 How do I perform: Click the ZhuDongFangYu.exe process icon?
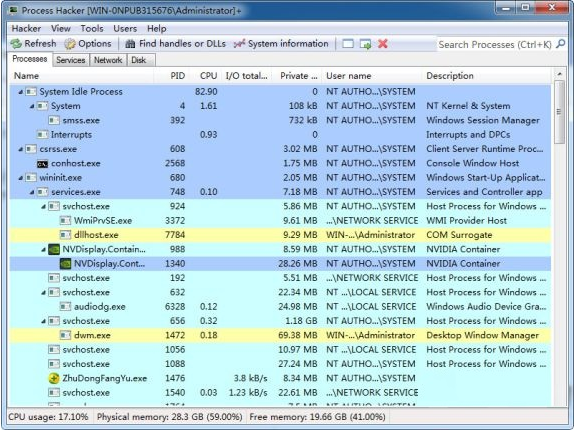54,378
